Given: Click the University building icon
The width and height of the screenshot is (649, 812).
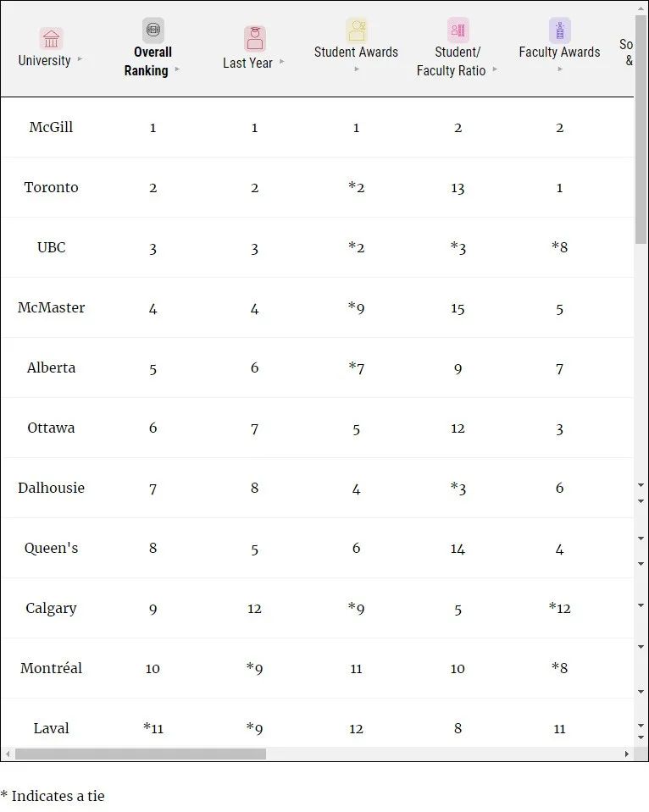Looking at the screenshot, I should coord(51,39).
